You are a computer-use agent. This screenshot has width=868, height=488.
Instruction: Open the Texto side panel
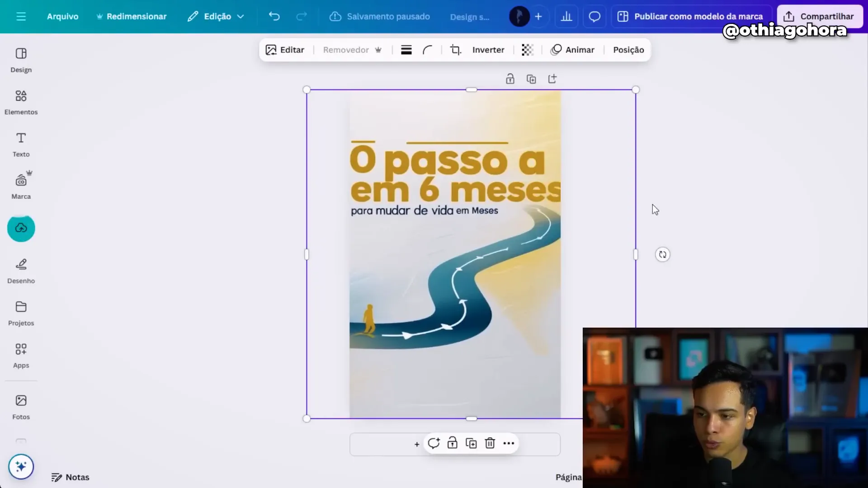pyautogui.click(x=21, y=145)
